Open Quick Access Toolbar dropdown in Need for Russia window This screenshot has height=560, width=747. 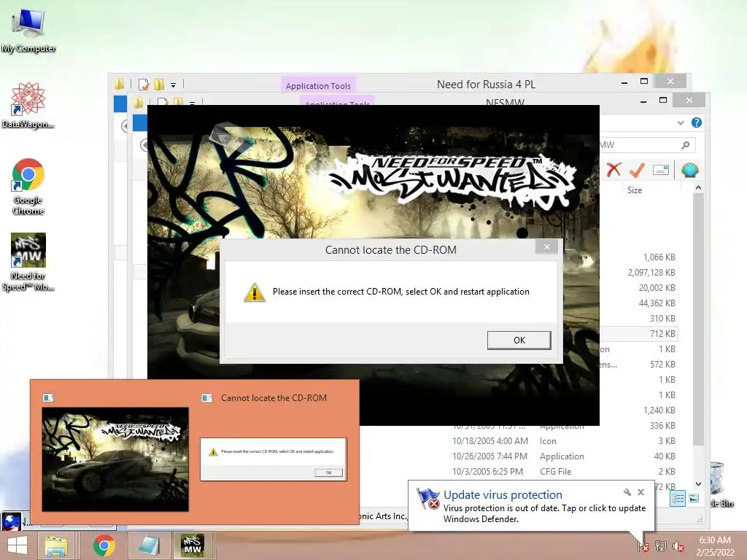[174, 85]
